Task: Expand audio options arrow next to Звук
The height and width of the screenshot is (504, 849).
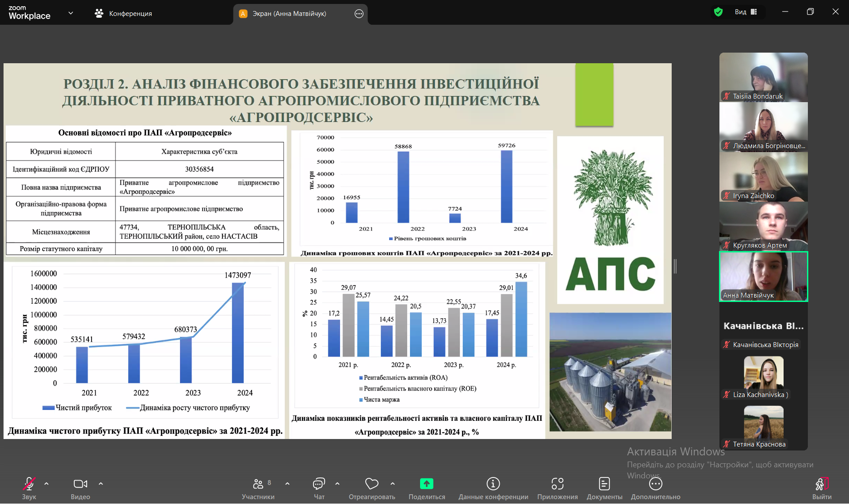Action: 46,484
